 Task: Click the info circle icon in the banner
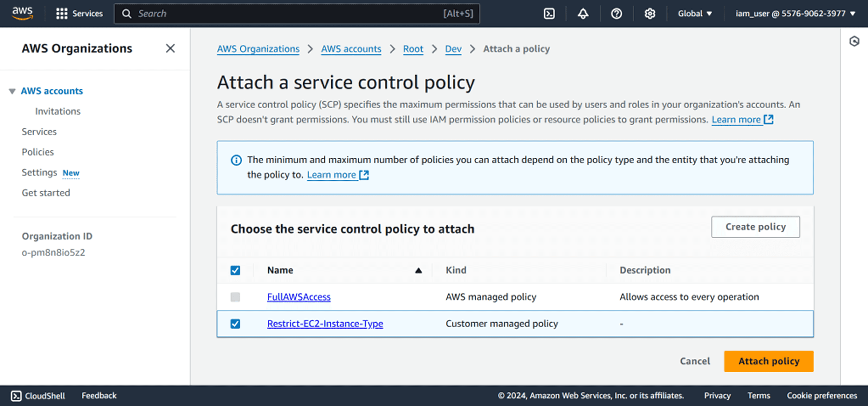click(x=236, y=160)
